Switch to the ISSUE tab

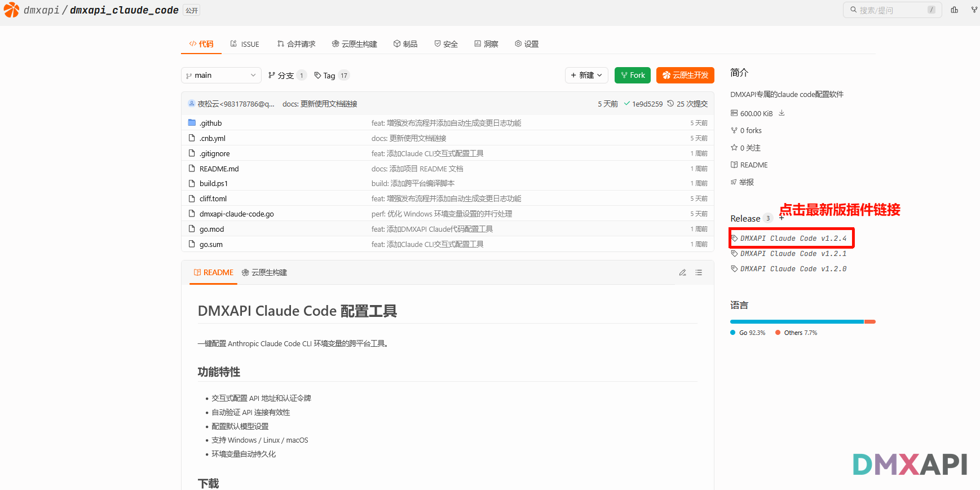(245, 44)
